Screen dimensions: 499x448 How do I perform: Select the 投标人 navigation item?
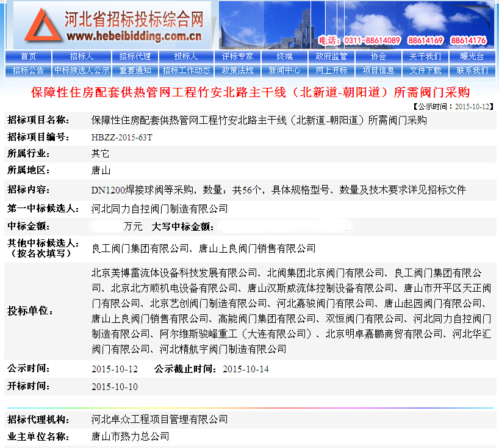coord(185,56)
